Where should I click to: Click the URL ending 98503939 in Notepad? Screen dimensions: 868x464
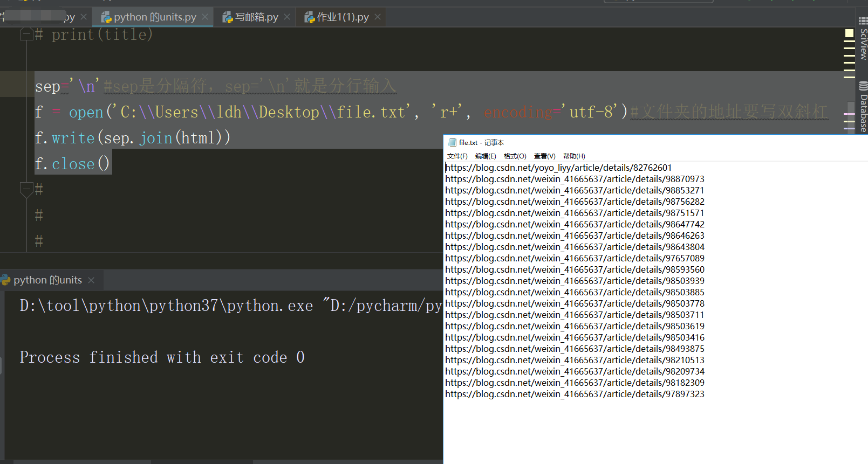coord(575,281)
